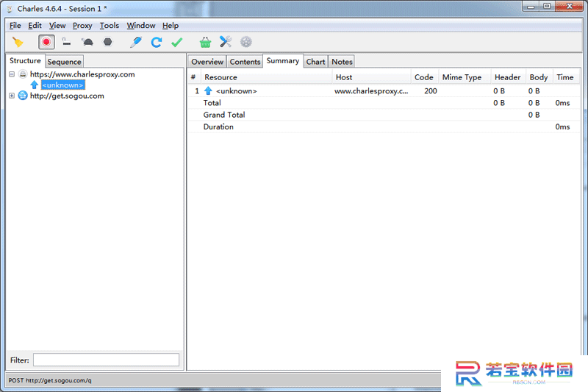The width and height of the screenshot is (588, 392).
Task: Open the Proxy menu
Action: [x=82, y=26]
